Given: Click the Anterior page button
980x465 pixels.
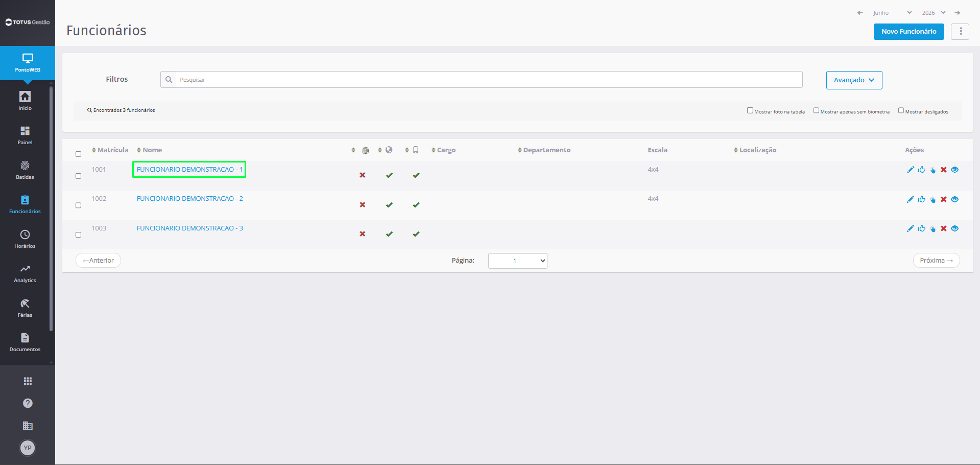Looking at the screenshot, I should pyautogui.click(x=98, y=261).
